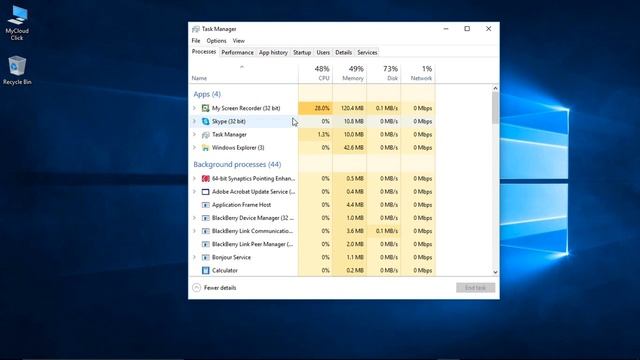Expand the Bonjour Service row

194,257
